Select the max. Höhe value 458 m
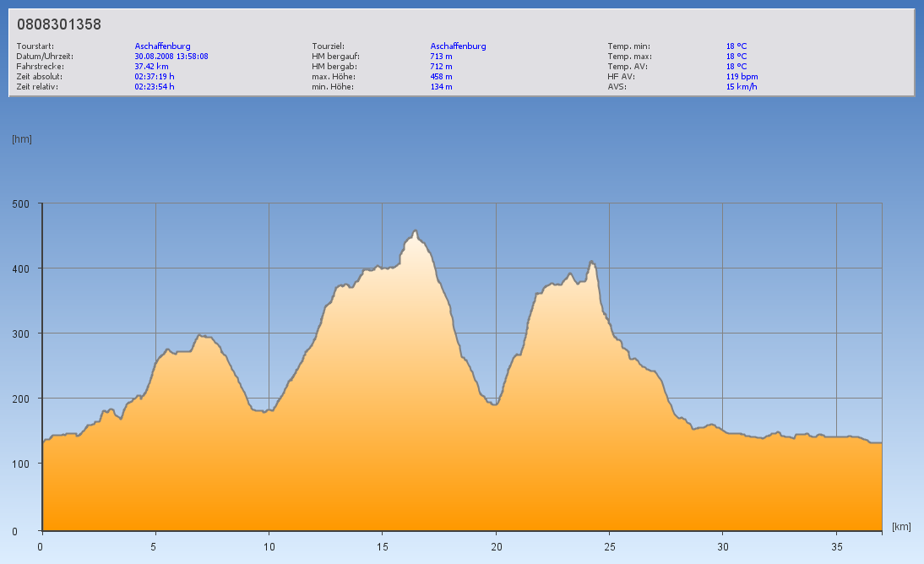 pyautogui.click(x=441, y=77)
